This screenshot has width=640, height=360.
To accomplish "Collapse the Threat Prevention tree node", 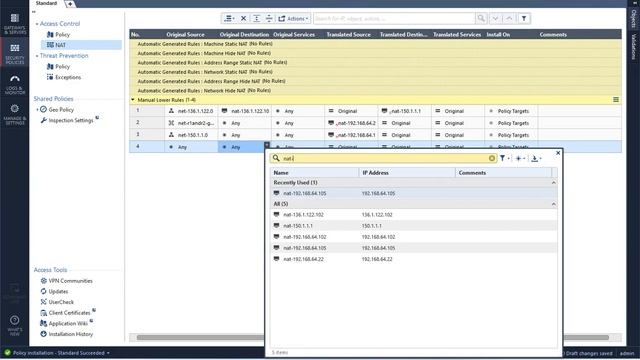I will tap(37, 56).
